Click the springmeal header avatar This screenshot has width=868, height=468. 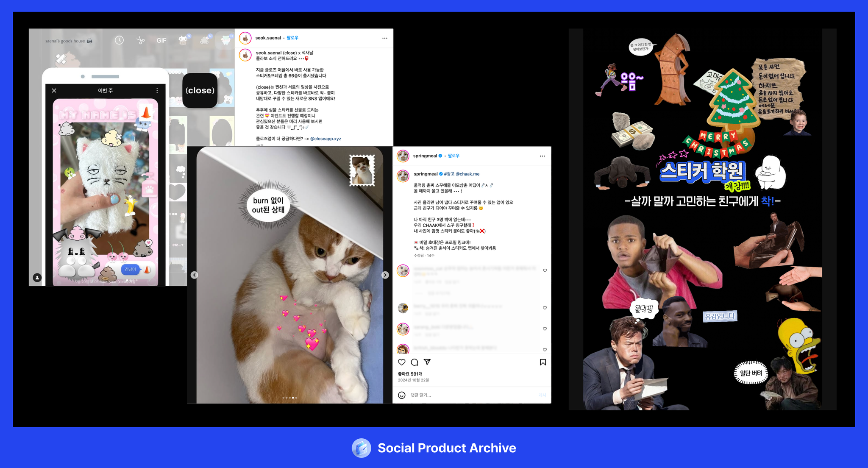click(403, 156)
